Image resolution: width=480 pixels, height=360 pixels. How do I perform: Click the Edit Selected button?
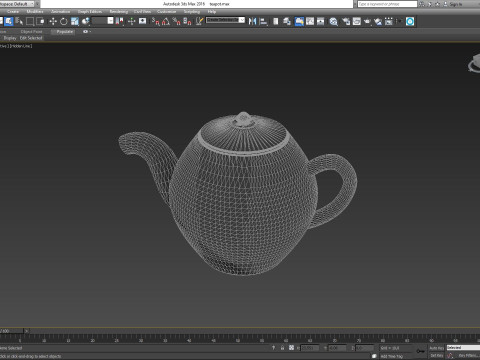click(x=31, y=38)
